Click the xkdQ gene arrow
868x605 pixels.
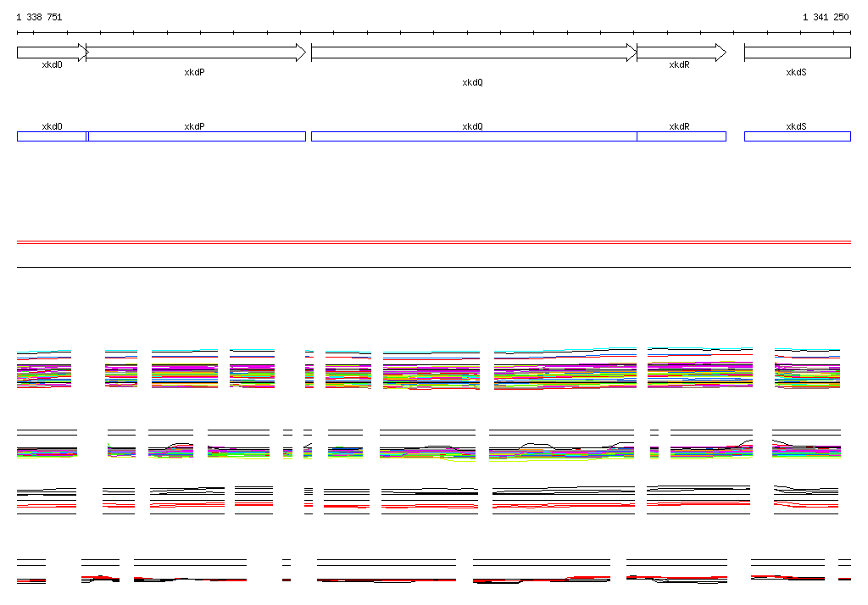pyautogui.click(x=475, y=53)
